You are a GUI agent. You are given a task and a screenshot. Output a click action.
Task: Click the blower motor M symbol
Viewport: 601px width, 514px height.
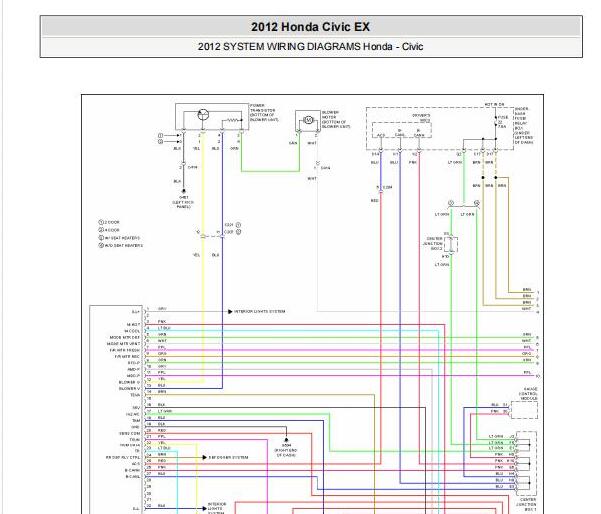(x=308, y=120)
